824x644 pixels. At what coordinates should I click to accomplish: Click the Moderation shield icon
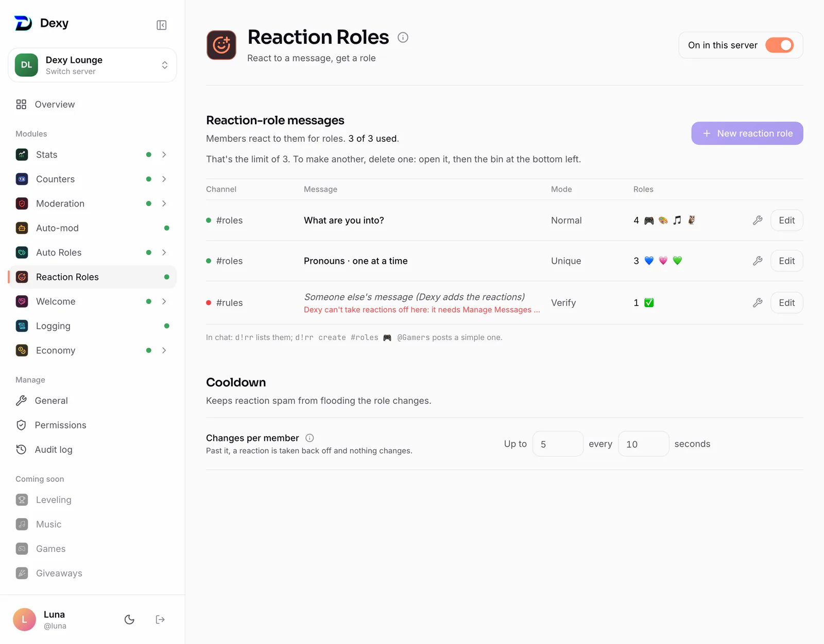tap(22, 204)
